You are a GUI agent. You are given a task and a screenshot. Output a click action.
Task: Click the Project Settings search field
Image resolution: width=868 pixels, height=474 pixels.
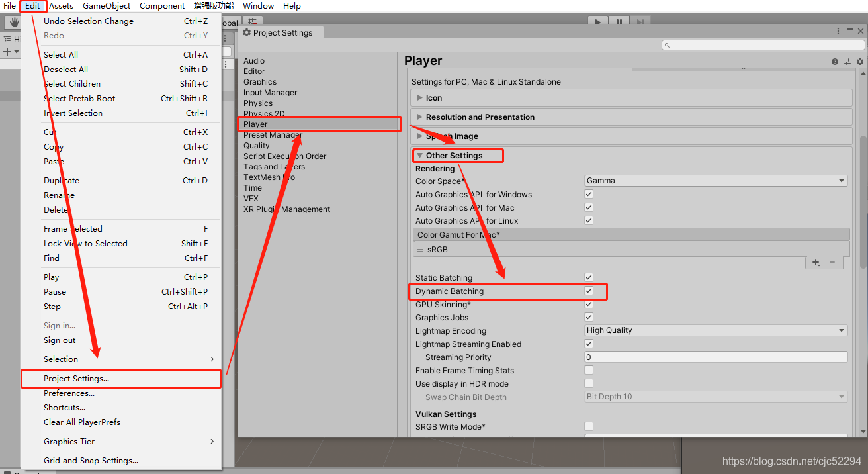pyautogui.click(x=763, y=46)
